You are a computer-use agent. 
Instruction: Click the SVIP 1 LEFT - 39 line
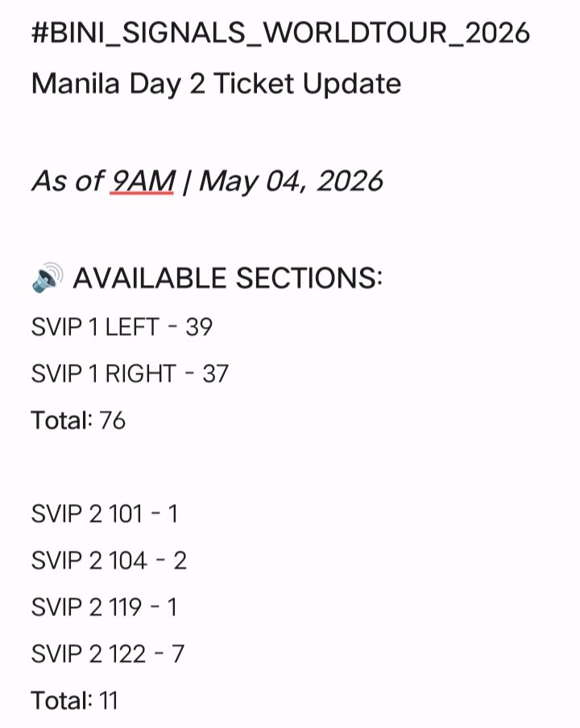coord(122,327)
